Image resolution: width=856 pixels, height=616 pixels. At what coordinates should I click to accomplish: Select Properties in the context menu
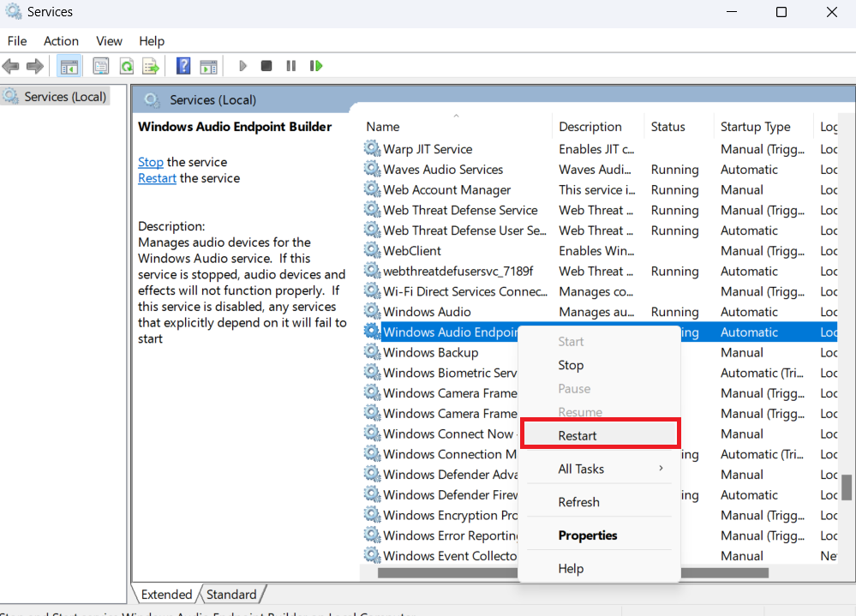coord(588,535)
